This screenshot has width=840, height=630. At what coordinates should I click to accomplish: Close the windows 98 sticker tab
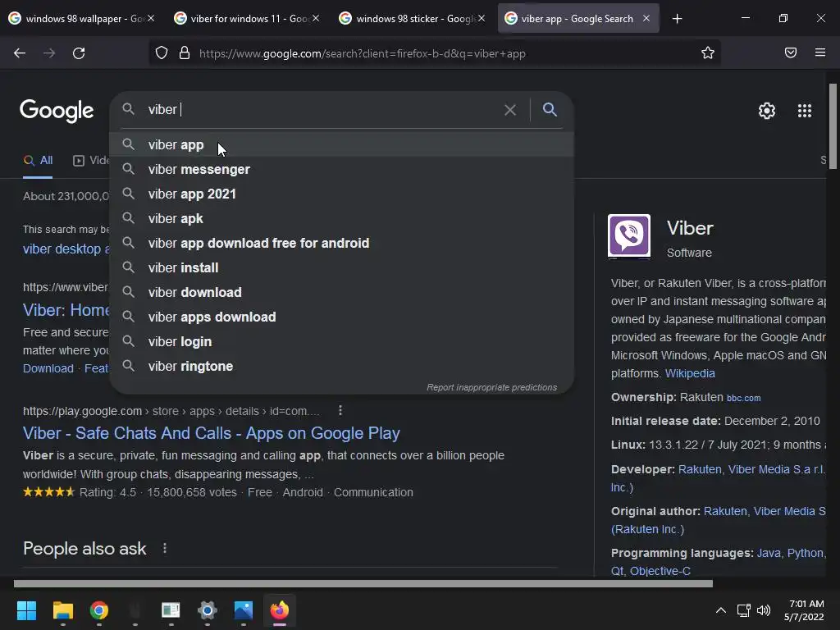click(482, 18)
